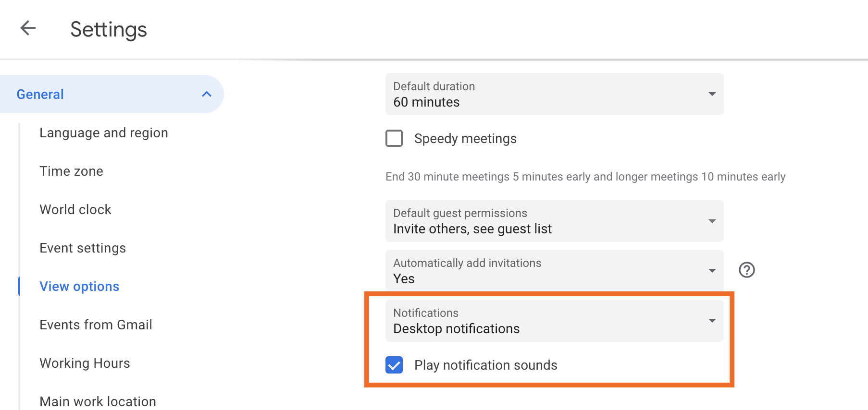Click the Speedy meetings label text
Viewport: 868px width, 410px height.
pyautogui.click(x=465, y=139)
